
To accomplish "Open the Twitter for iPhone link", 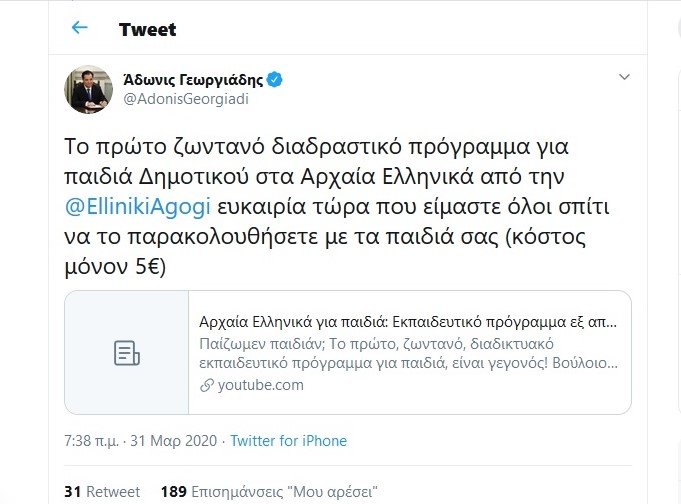I will coord(288,441).
